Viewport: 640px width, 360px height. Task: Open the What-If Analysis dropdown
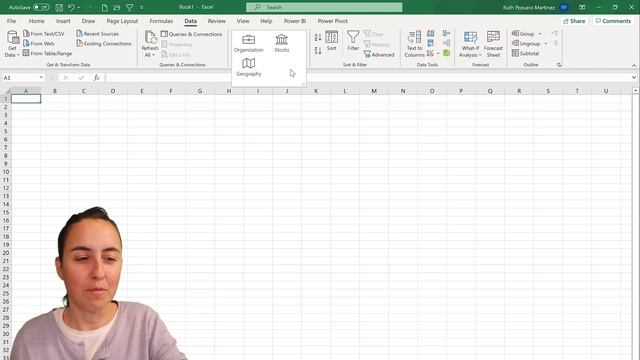(470, 44)
